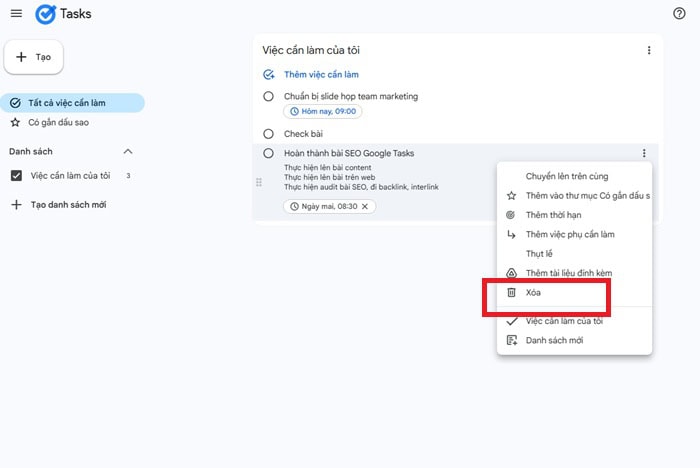This screenshot has height=468, width=700.
Task: Mark Chuẩn bị slide task complete
Action: coord(268,96)
